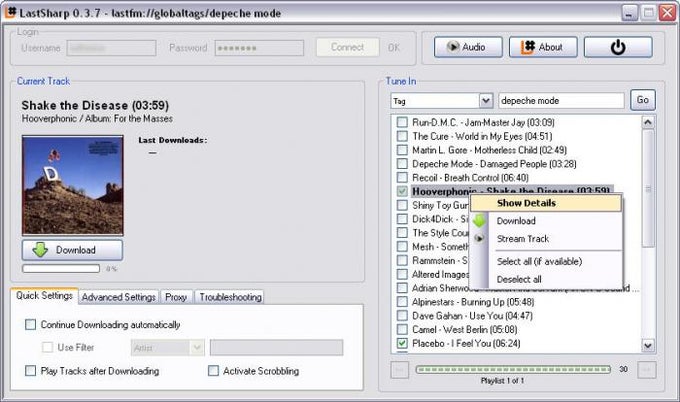This screenshot has width=680, height=402.
Task: Click the greyed Connect button
Action: point(348,47)
